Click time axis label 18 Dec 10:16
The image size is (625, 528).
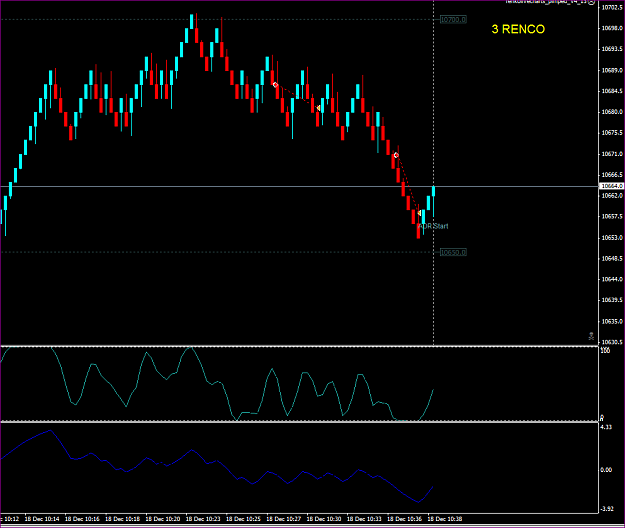(82, 519)
